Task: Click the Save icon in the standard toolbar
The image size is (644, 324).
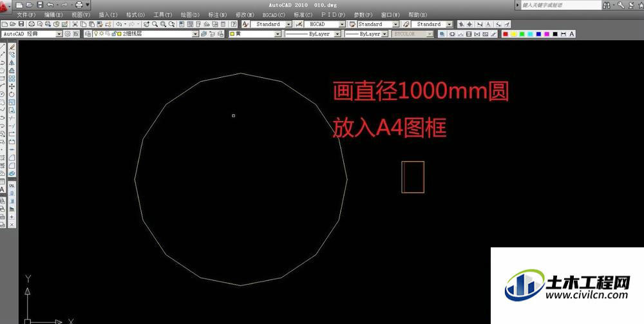Action: point(21,24)
